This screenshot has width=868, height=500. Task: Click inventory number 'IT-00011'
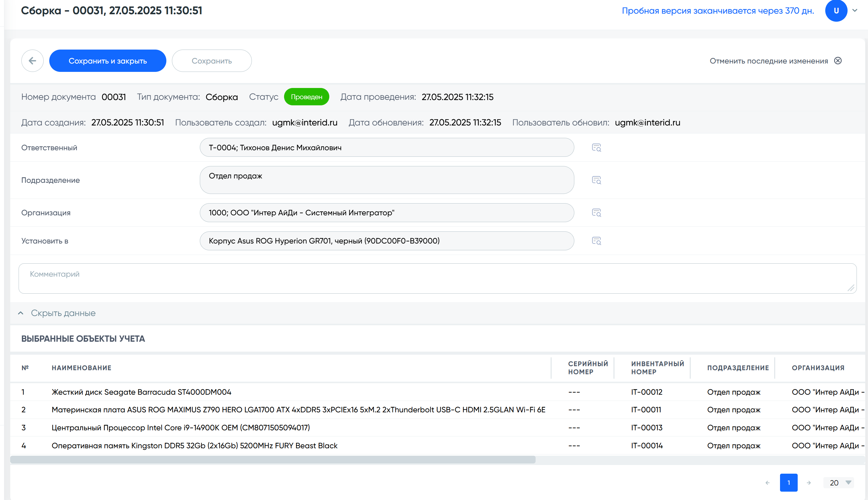646,410
